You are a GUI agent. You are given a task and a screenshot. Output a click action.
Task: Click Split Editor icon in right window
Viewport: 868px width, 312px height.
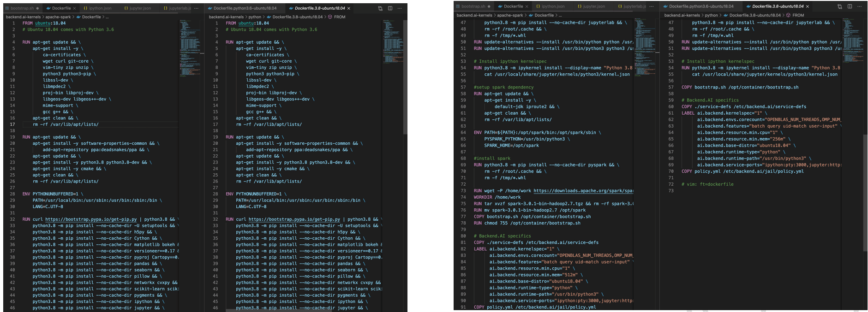point(850,6)
